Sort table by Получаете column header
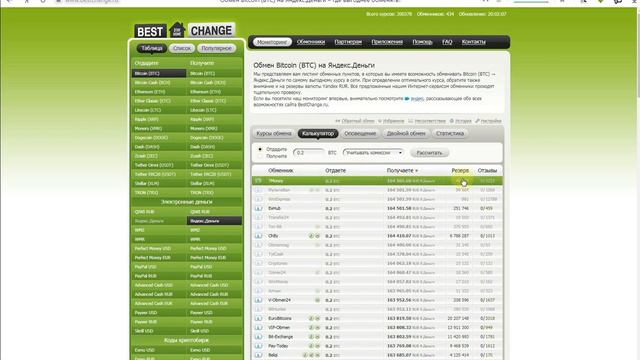 pyautogui.click(x=402, y=170)
